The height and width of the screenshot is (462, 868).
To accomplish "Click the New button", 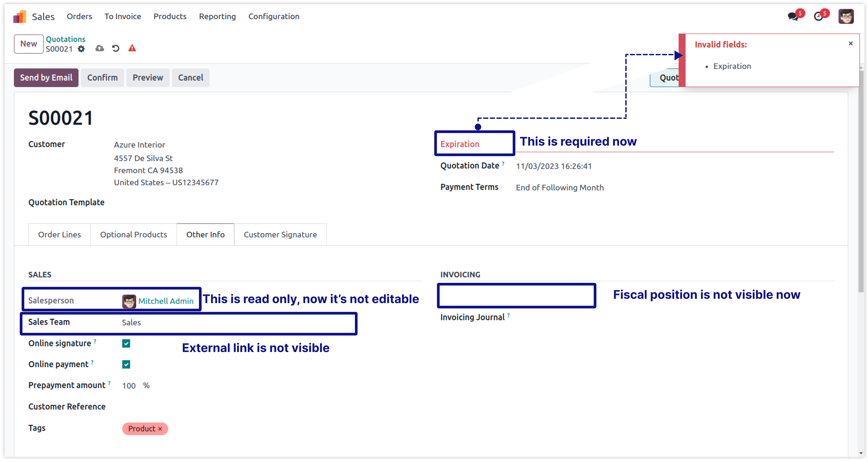I will pos(29,44).
